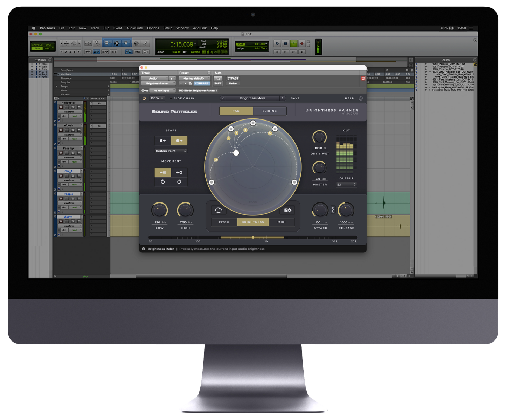Enable SAFE automation on the plugin
The width and height of the screenshot is (506, 420).
pyautogui.click(x=218, y=84)
